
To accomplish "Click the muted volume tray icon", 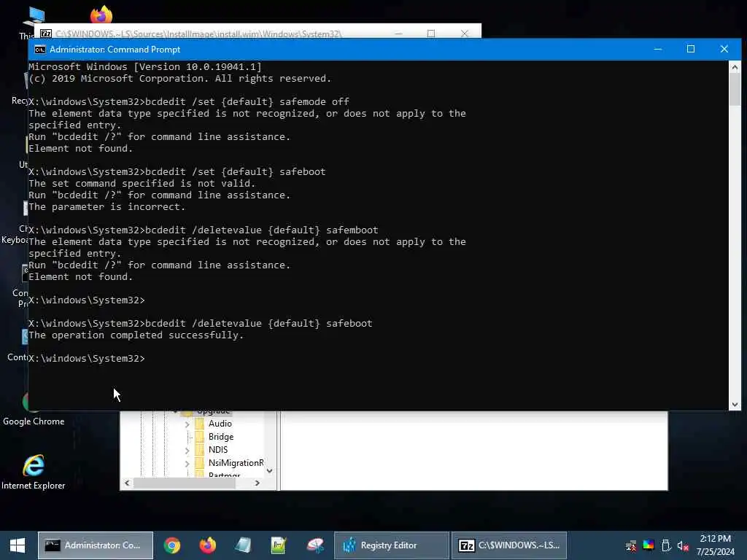I will pos(683,545).
